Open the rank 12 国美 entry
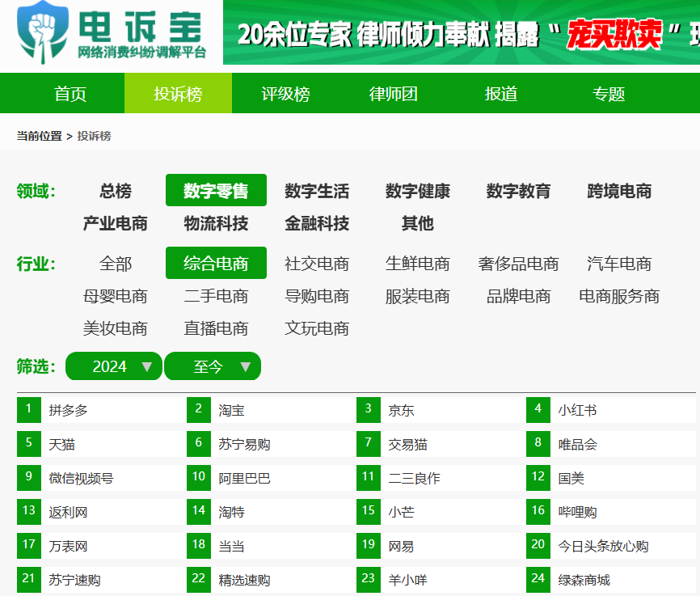The height and width of the screenshot is (596, 700). 611,478
